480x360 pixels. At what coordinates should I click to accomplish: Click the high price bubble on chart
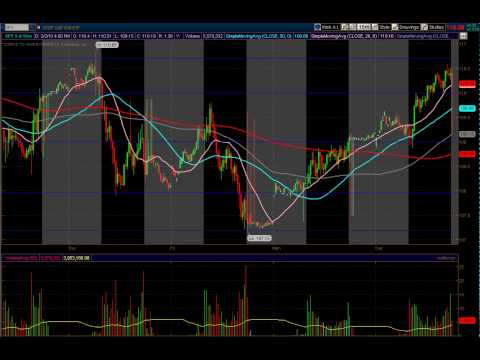pyautogui.click(x=107, y=45)
